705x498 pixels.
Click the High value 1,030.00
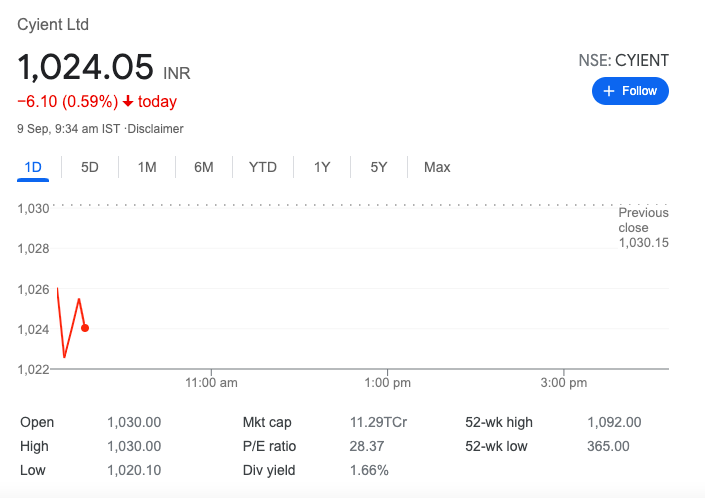134,446
